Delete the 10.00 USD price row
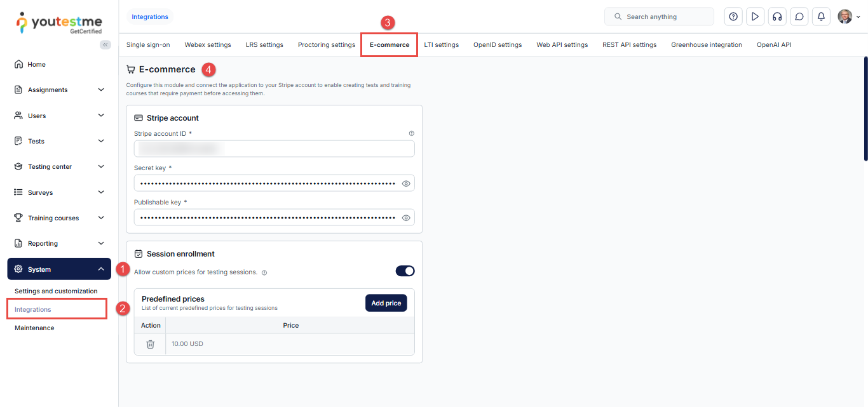 pyautogui.click(x=150, y=344)
